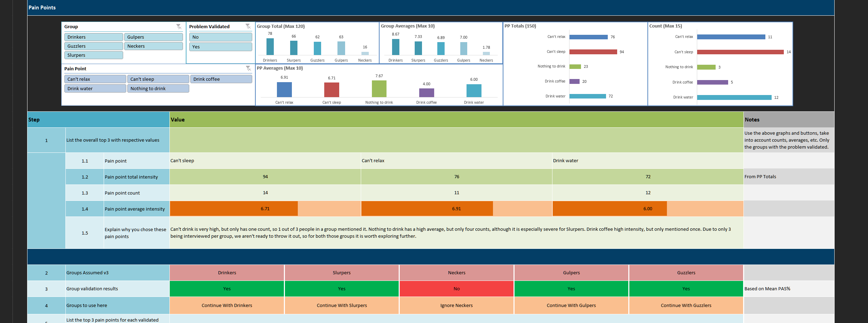Viewport: 868px width, 323px height.
Task: Filter by Nothing to drink pain point
Action: pyautogui.click(x=158, y=88)
